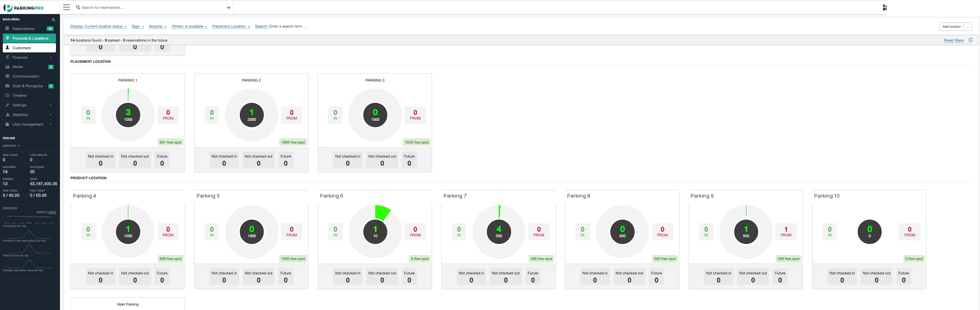Click the Scan & Recognize camera icon
Screen dimensions: 980x310
pos(7,86)
